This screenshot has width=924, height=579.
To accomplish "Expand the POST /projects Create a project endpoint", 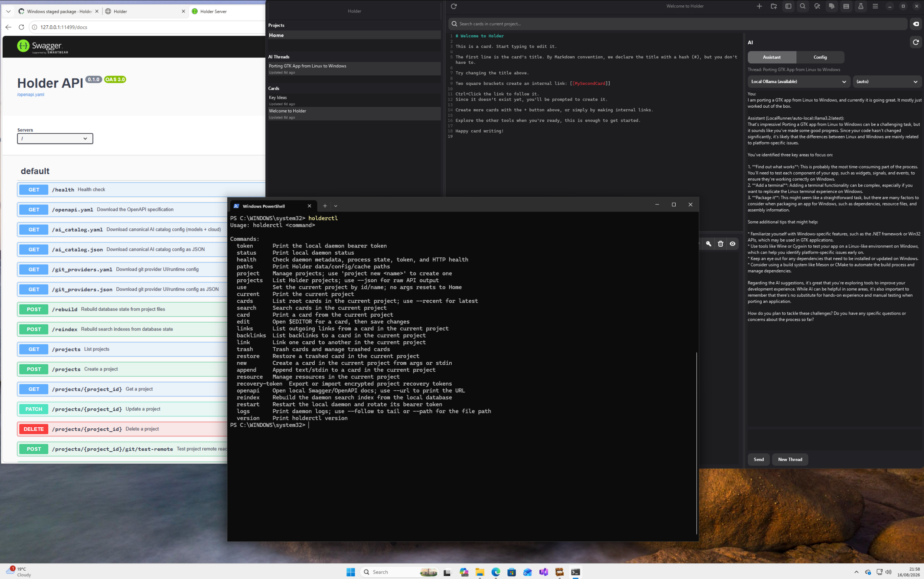I will point(122,369).
